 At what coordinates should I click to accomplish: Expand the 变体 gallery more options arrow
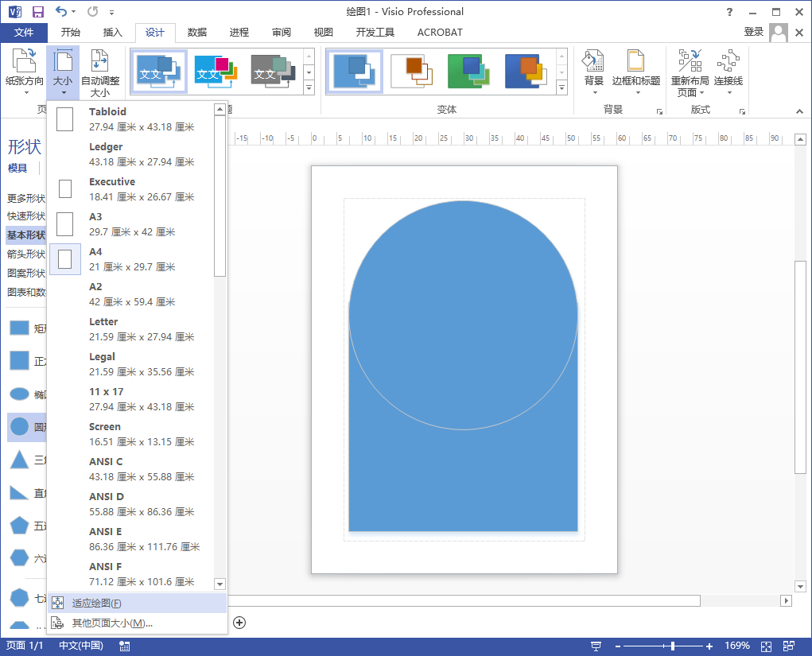(562, 89)
